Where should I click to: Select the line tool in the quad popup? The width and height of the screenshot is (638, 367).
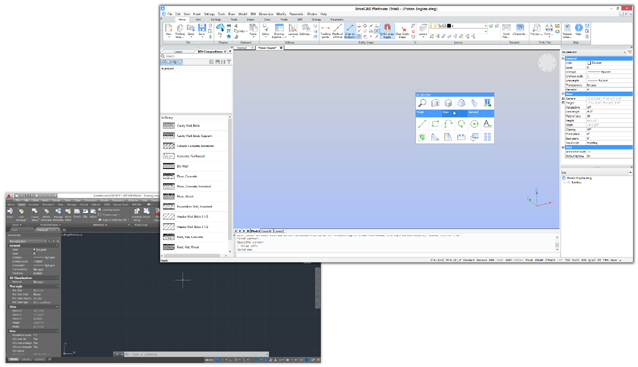(422, 124)
